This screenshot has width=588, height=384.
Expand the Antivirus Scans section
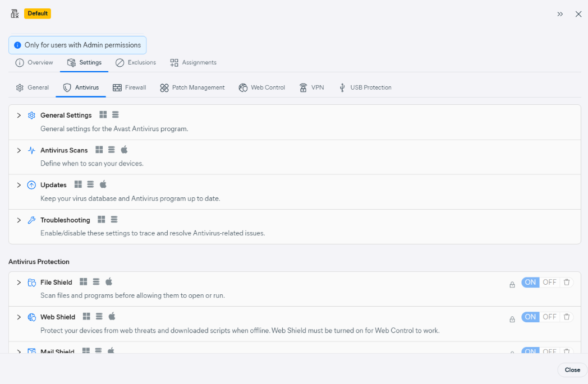click(x=19, y=150)
